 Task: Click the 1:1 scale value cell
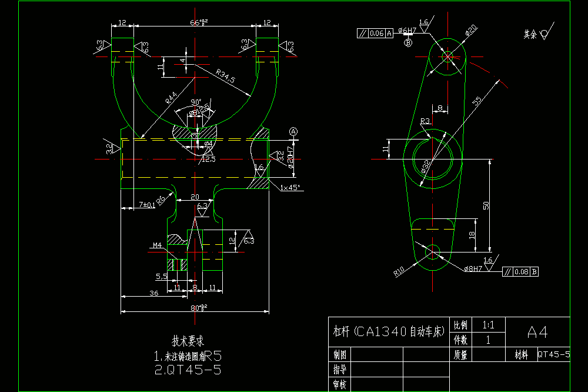pyautogui.click(x=488, y=325)
